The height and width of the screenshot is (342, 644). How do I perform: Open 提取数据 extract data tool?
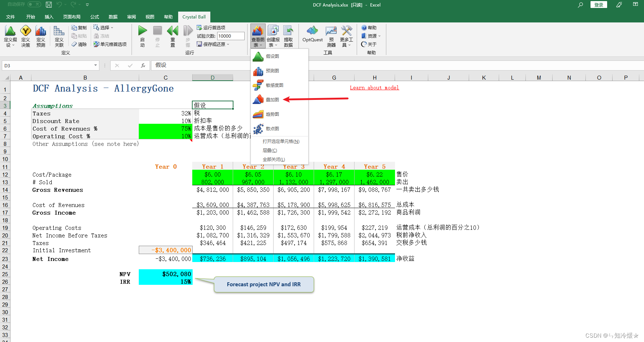(288, 36)
